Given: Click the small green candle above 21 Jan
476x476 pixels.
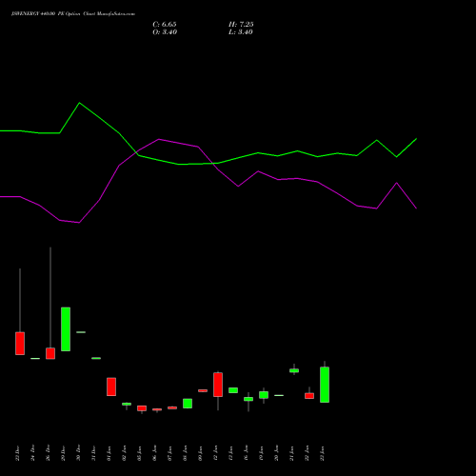Looking at the screenshot, I should point(294,370).
